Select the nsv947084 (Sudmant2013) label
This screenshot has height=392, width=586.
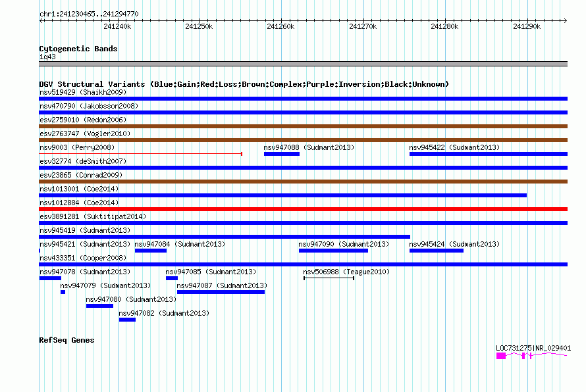coord(180,244)
